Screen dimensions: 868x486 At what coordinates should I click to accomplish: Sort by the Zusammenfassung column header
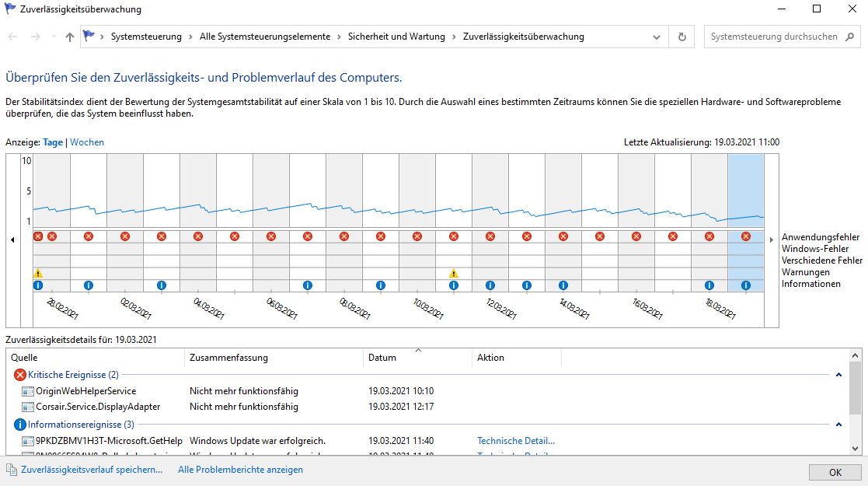point(274,358)
